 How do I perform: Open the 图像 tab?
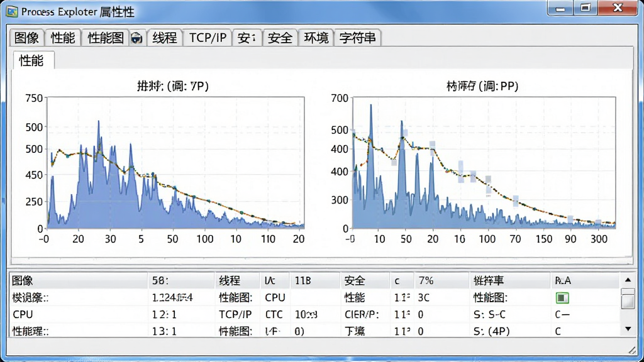pos(26,38)
